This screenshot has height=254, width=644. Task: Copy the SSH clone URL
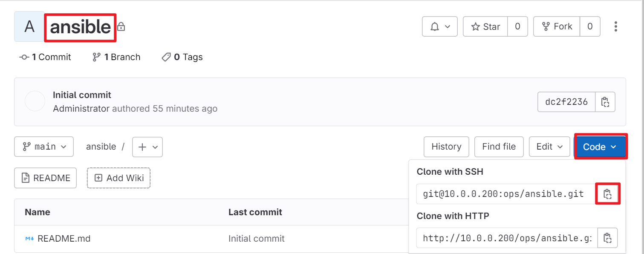[x=607, y=194]
